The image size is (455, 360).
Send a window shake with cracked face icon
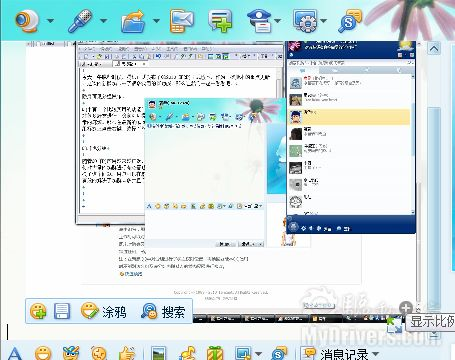[x=99, y=353]
